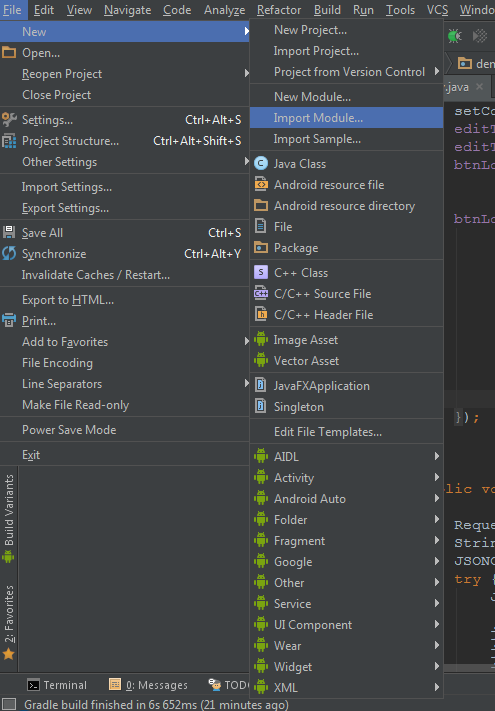Viewport: 495px width, 711px height.
Task: Click the Java Class icon
Action: click(x=261, y=163)
